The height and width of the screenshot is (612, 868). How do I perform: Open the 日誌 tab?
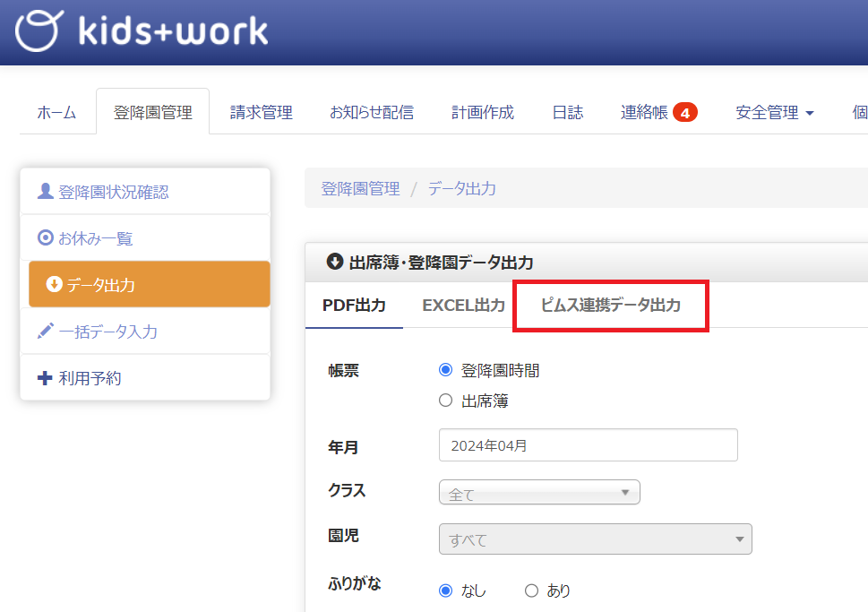pyautogui.click(x=567, y=112)
